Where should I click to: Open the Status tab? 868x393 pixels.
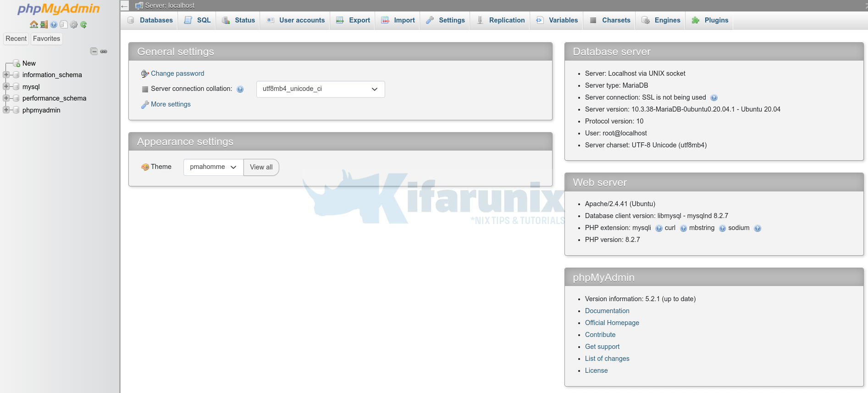pyautogui.click(x=238, y=20)
